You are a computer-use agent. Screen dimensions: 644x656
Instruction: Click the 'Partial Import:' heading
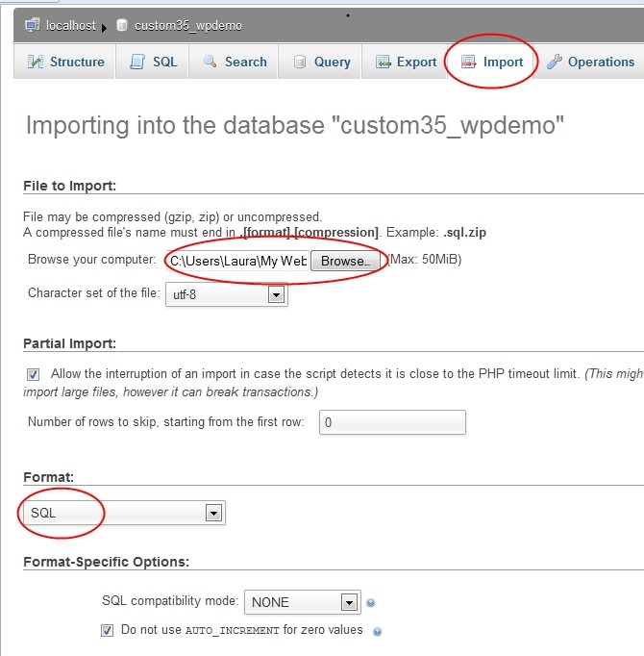tap(70, 343)
